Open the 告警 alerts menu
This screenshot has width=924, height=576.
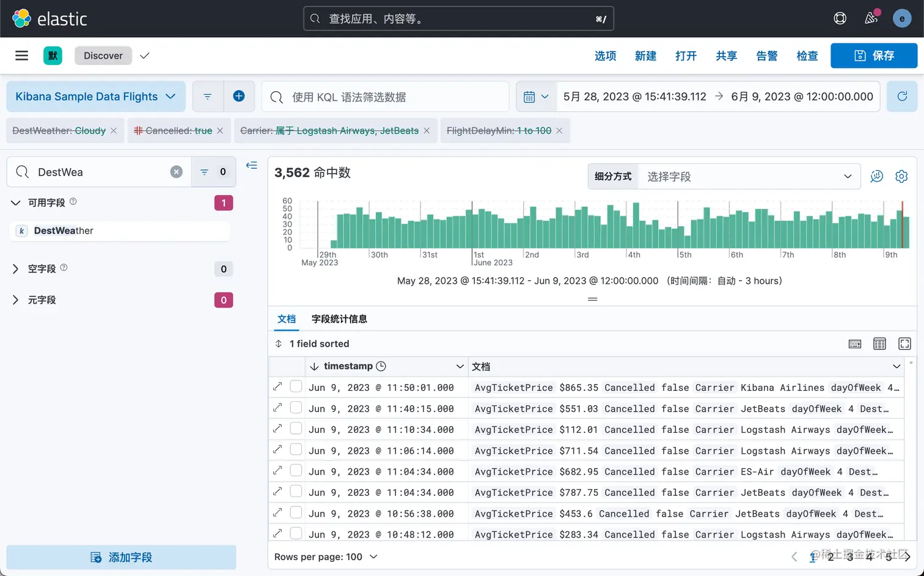[766, 56]
